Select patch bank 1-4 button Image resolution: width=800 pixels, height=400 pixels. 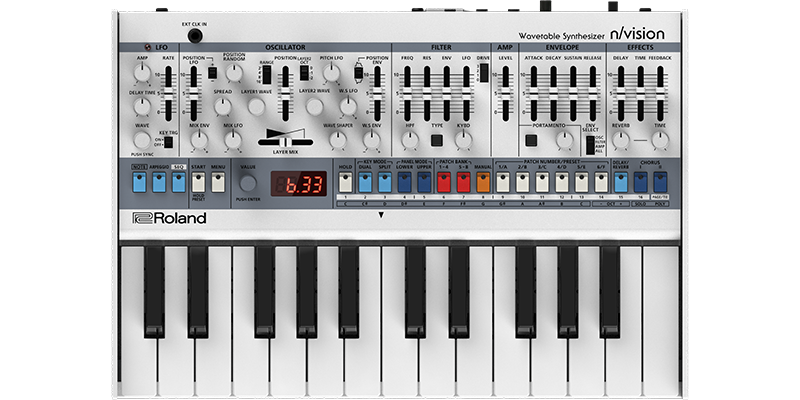pyautogui.click(x=444, y=182)
